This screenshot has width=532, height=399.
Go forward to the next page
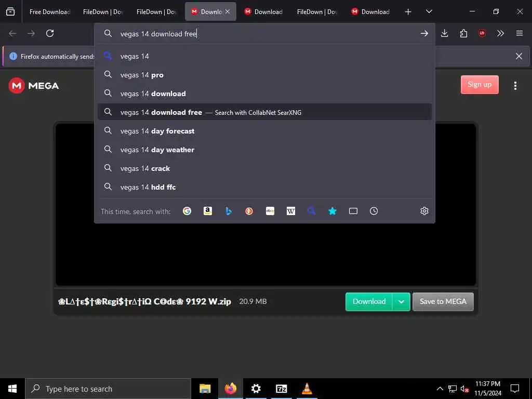click(31, 33)
